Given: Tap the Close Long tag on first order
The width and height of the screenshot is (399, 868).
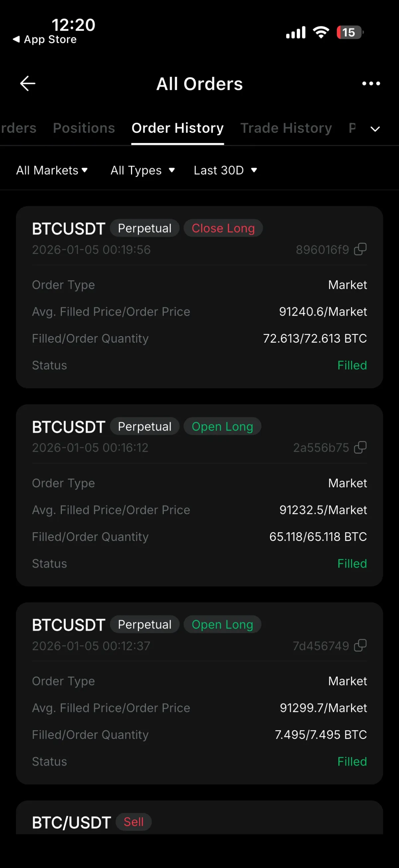Looking at the screenshot, I should point(223,228).
